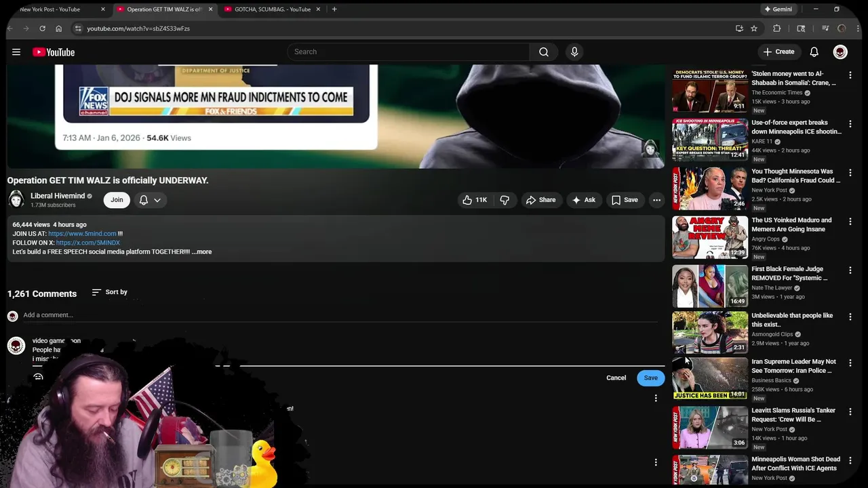The image size is (868, 488).
Task: Open the site information icon in the address bar
Action: 78,28
